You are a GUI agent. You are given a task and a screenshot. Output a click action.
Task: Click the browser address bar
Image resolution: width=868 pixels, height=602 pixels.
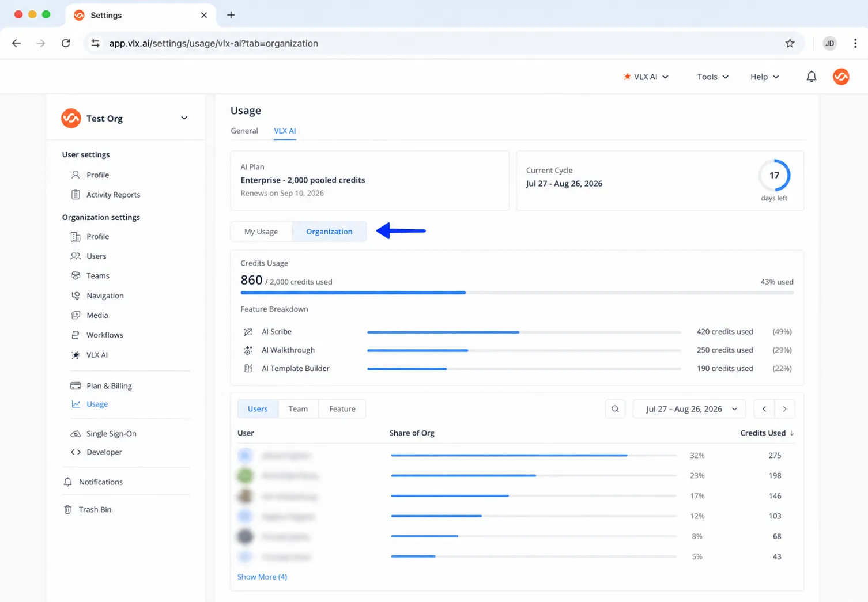click(x=444, y=43)
